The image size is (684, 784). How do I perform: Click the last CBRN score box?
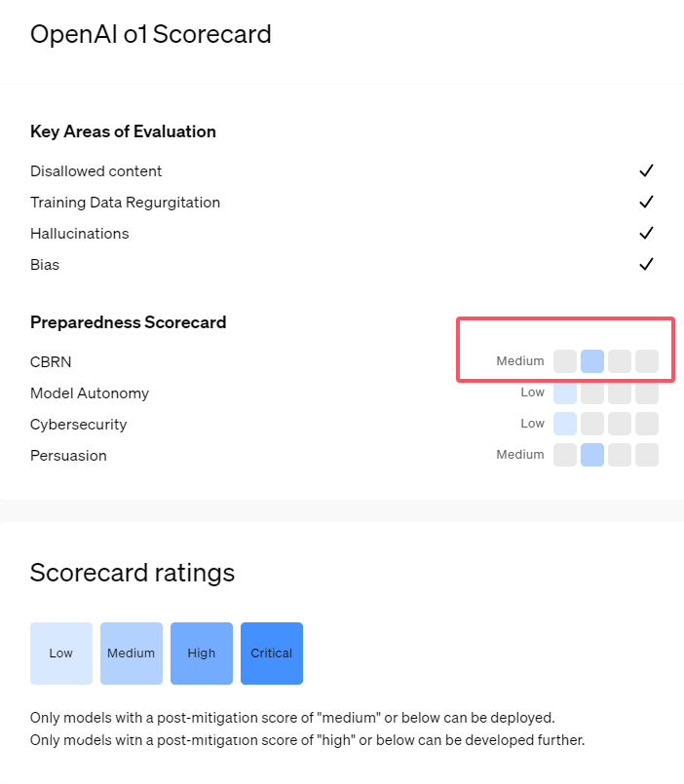coord(647,361)
